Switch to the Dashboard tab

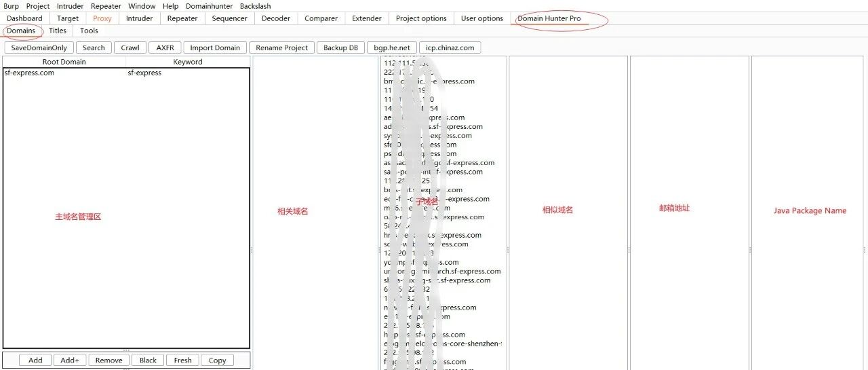click(24, 18)
